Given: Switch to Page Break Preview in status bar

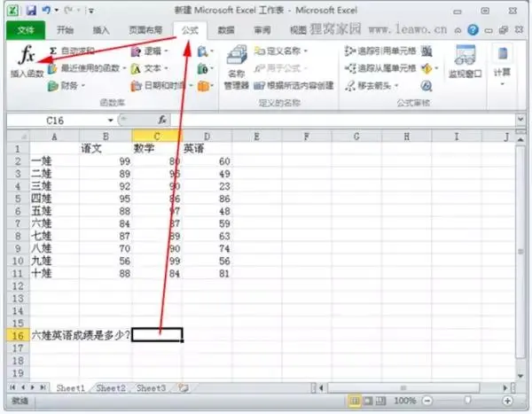Looking at the screenshot, I should 380,401.
